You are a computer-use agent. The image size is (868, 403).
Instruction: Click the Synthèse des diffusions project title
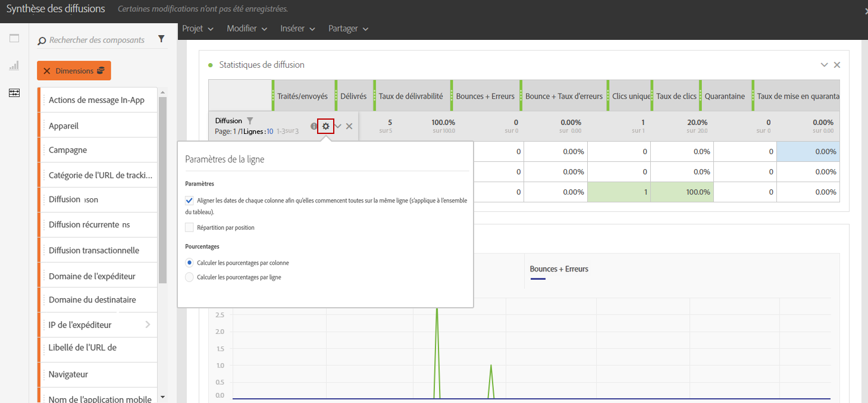click(55, 9)
